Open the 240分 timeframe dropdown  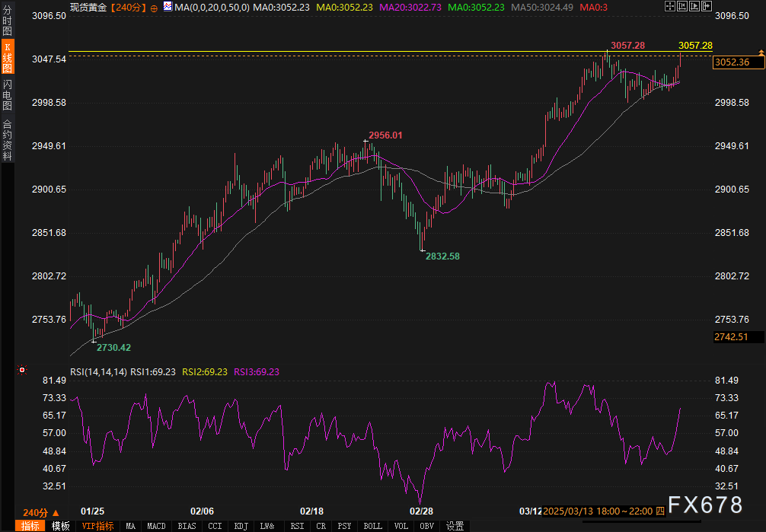tap(38, 512)
